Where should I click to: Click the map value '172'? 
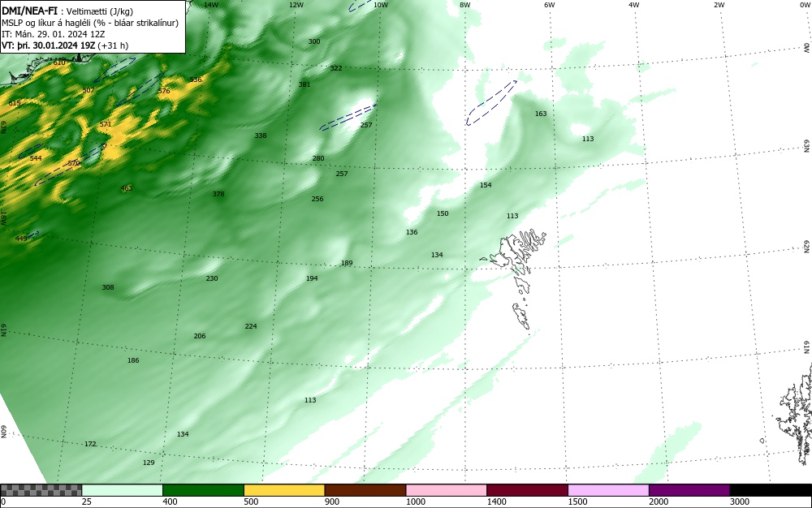pyautogui.click(x=90, y=445)
